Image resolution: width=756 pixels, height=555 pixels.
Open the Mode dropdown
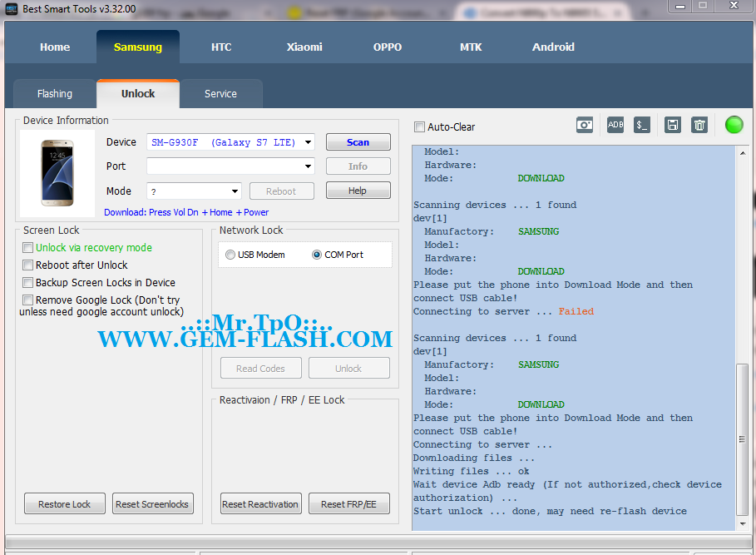tap(235, 191)
